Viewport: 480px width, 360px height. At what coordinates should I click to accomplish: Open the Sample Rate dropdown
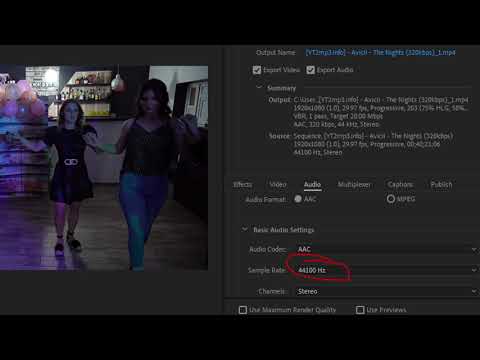[x=387, y=270]
